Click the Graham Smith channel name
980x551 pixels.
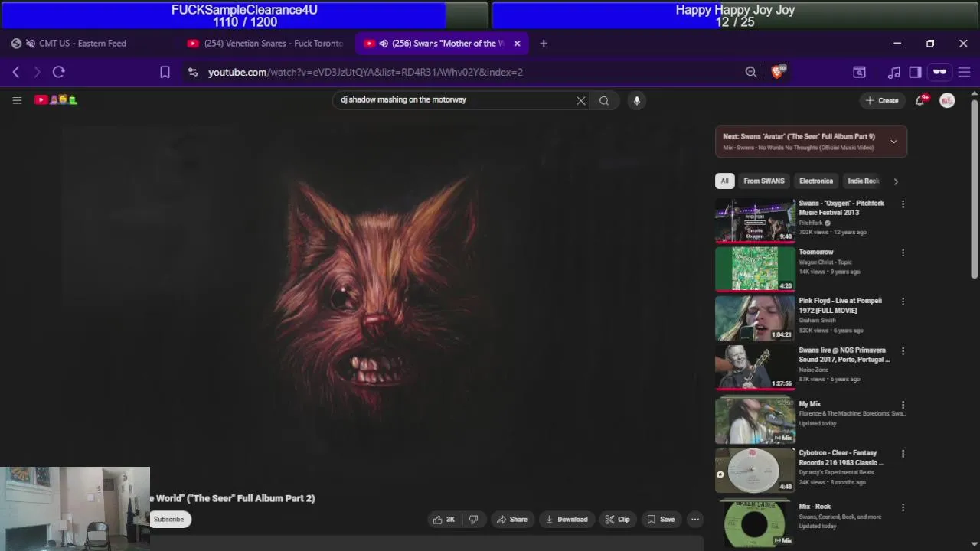coord(817,321)
